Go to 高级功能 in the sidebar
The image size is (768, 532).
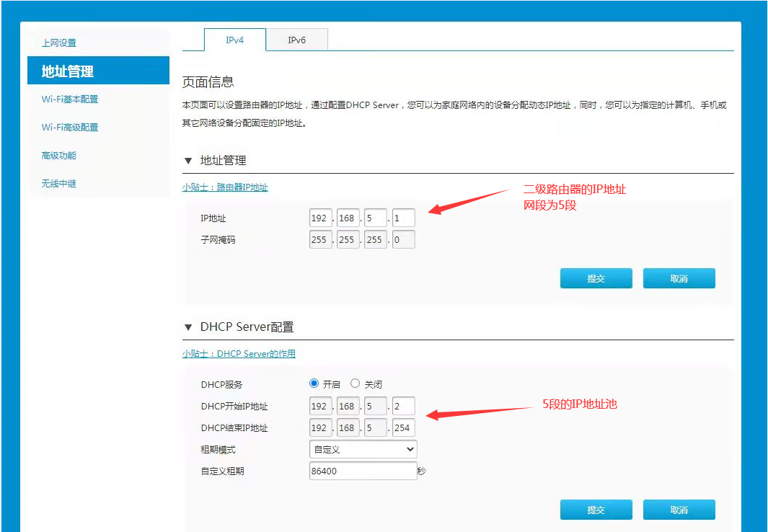point(59,156)
